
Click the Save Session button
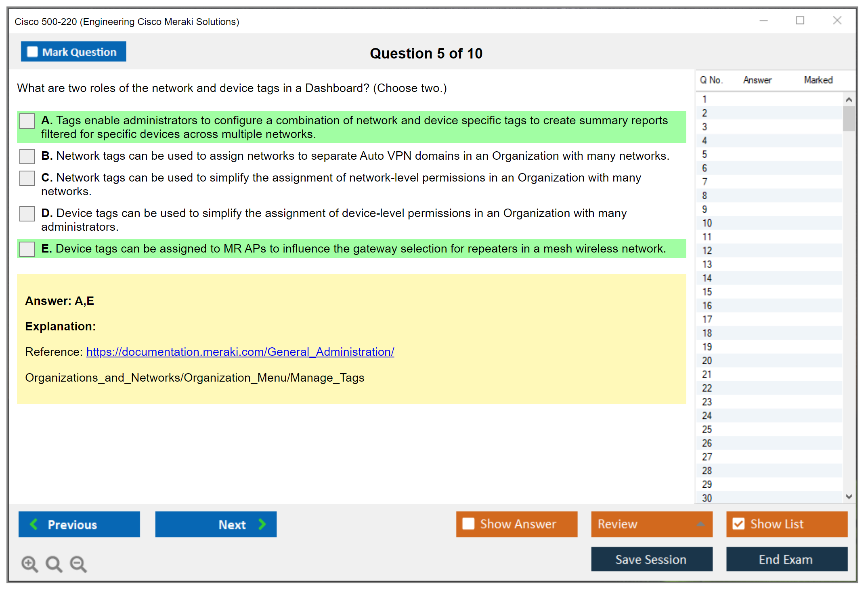[651, 559]
